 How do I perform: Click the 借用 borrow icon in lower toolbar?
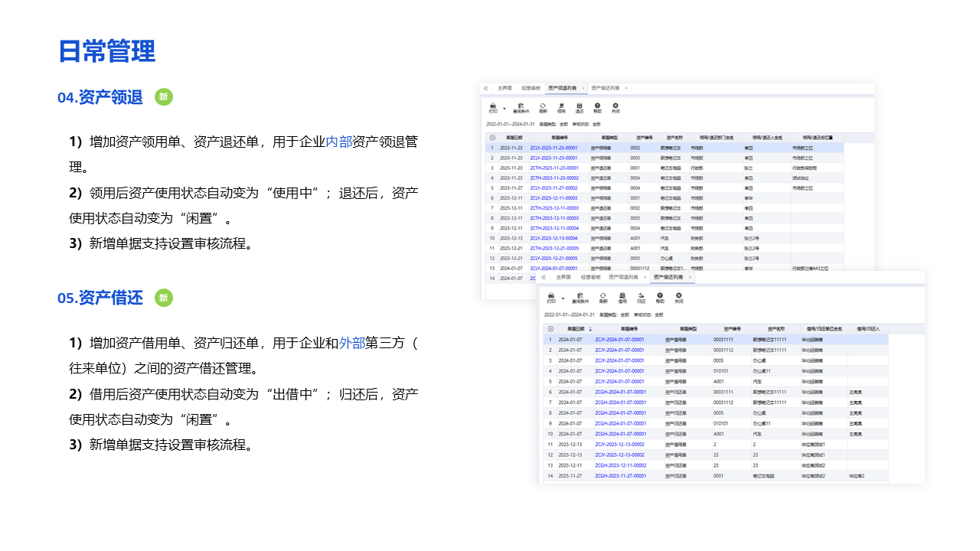point(622,297)
